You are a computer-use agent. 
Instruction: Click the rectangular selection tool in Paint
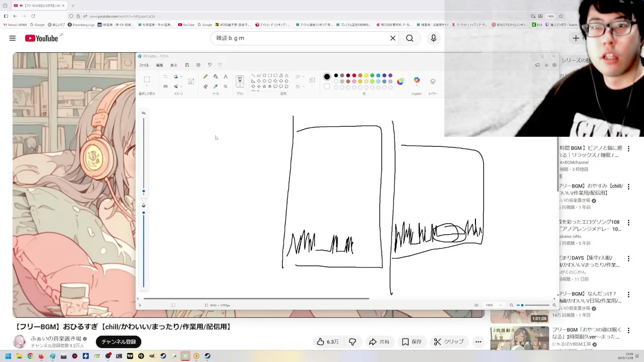[147, 79]
